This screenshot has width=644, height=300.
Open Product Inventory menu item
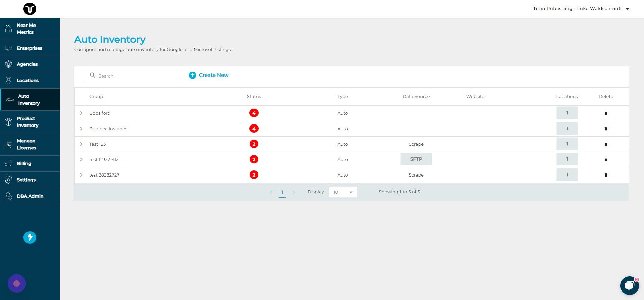[30, 122]
